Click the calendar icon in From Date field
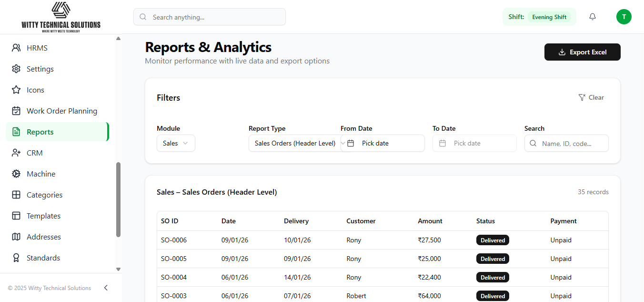This screenshot has width=644, height=302. (351, 143)
